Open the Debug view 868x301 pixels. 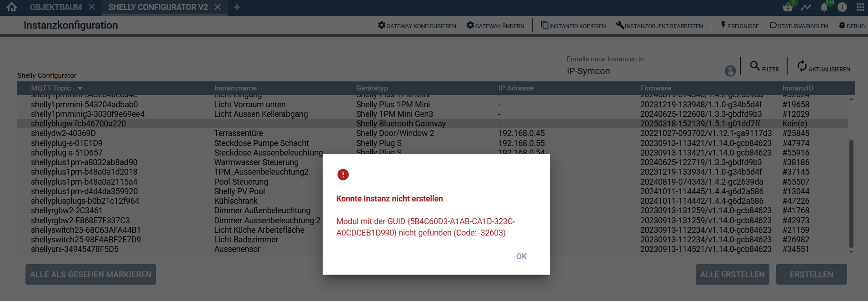click(852, 26)
